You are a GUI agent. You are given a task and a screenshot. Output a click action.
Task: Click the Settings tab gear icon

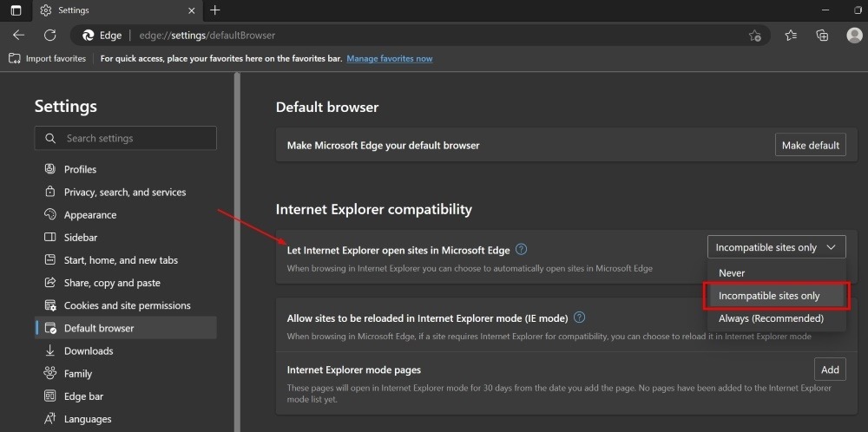coord(46,10)
